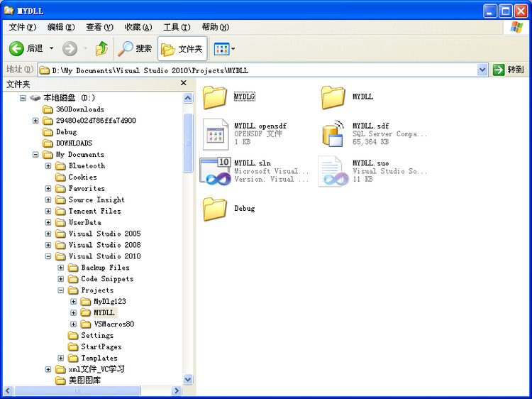Open the 帮助(H) menu
Image resolution: width=532 pixels, height=399 pixels.
coord(216,27)
